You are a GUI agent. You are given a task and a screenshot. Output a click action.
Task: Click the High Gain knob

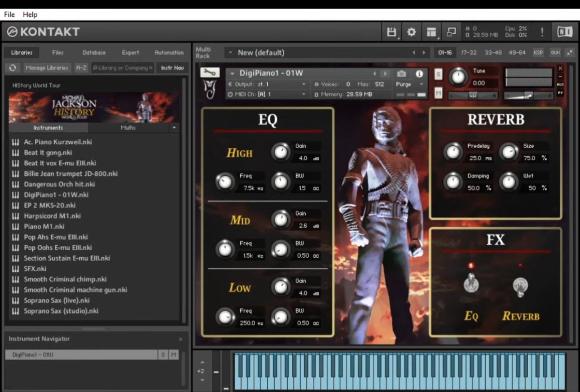(x=280, y=152)
